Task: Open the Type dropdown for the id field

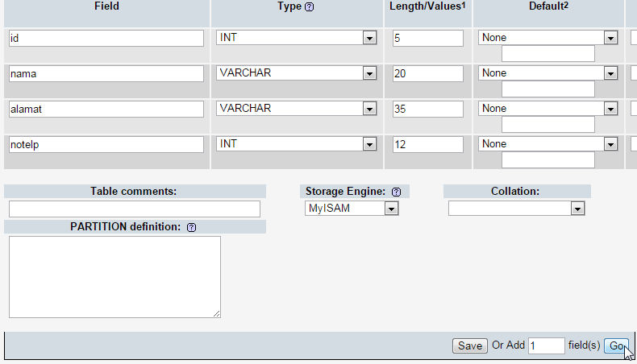Action: (x=297, y=38)
